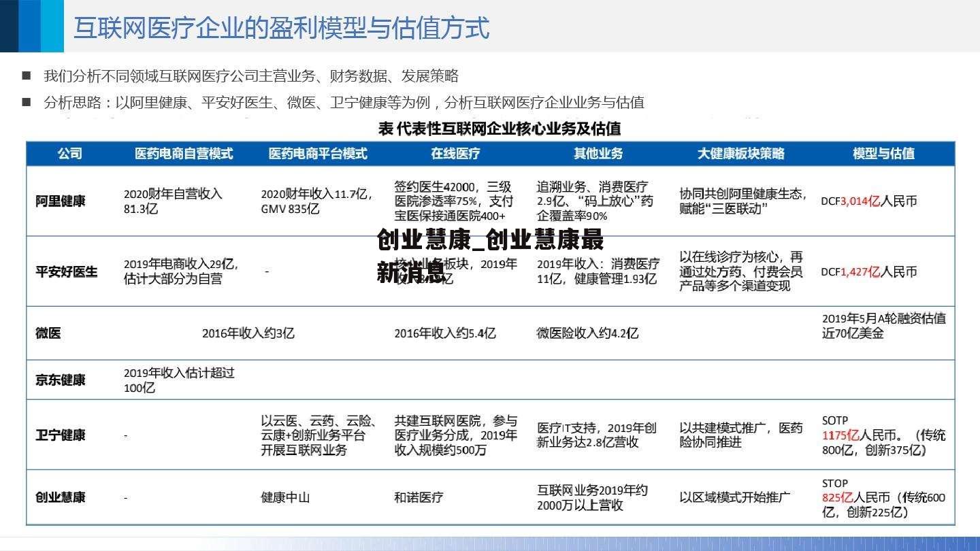
Task: Click the "医药电商自营模式" column header
Action: 184,154
